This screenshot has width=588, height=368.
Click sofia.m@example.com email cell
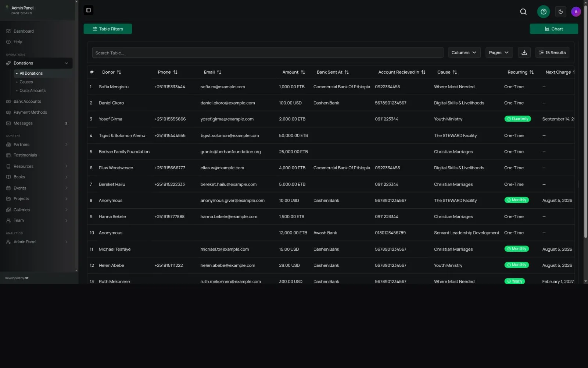tap(223, 87)
